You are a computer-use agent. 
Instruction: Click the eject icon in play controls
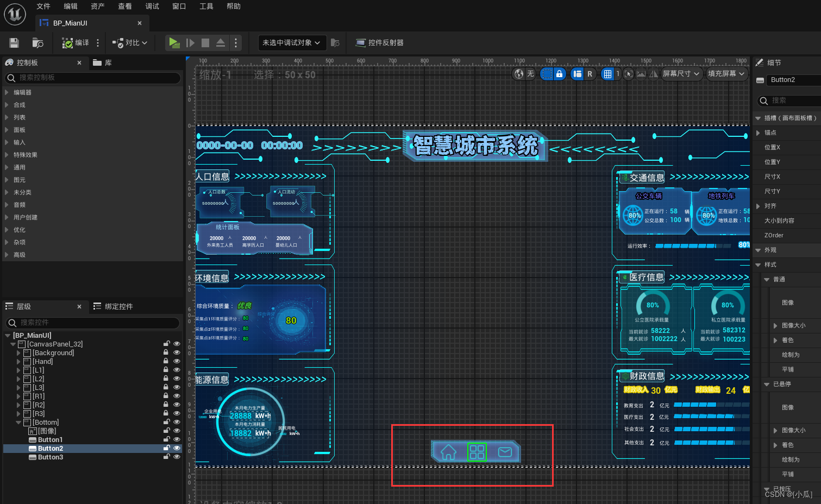(221, 43)
